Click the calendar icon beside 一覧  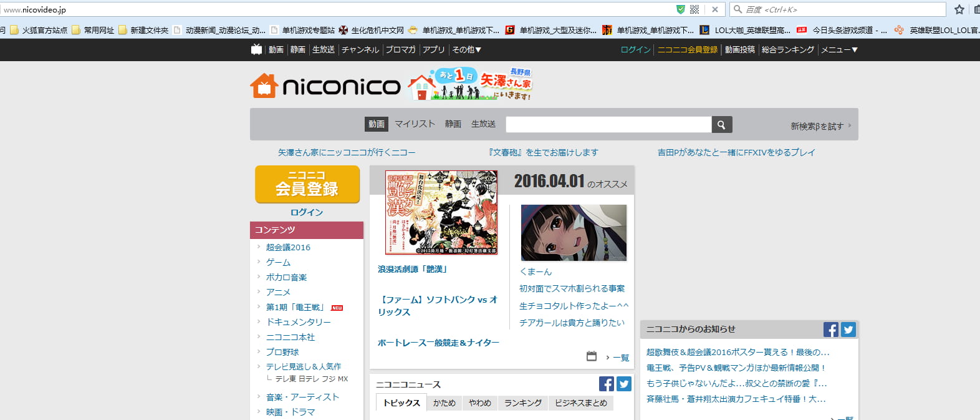click(592, 356)
